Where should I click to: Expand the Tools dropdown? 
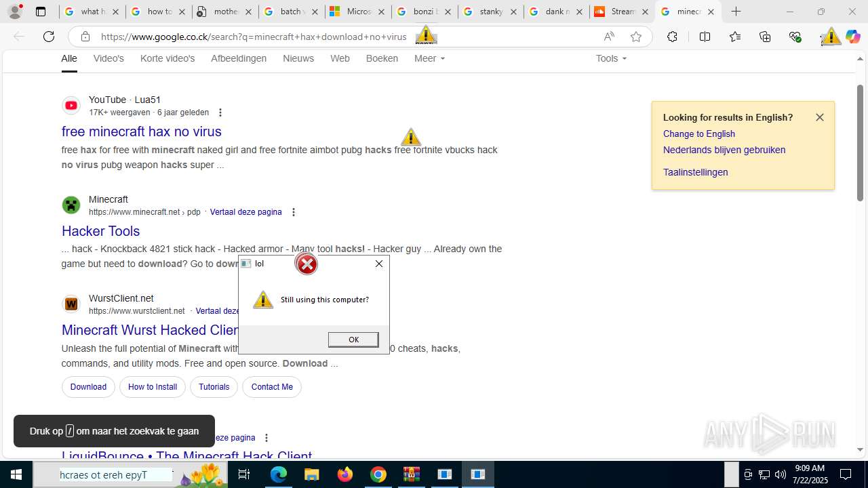tap(611, 58)
